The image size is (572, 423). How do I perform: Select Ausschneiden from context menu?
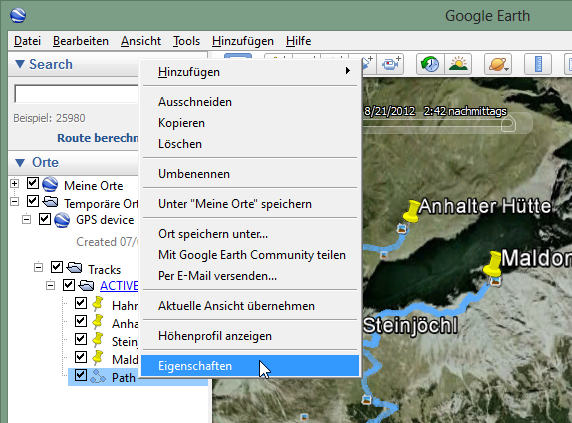(250, 102)
